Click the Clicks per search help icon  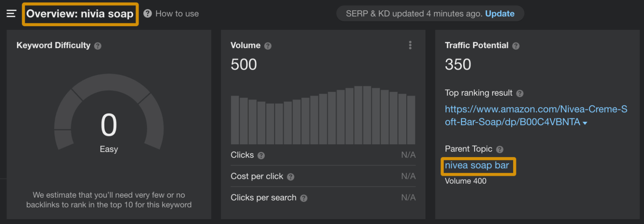[304, 198]
